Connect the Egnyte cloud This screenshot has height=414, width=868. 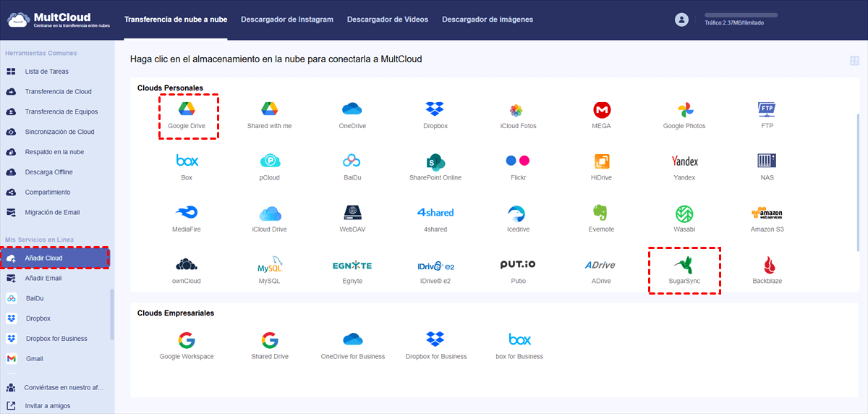click(352, 271)
